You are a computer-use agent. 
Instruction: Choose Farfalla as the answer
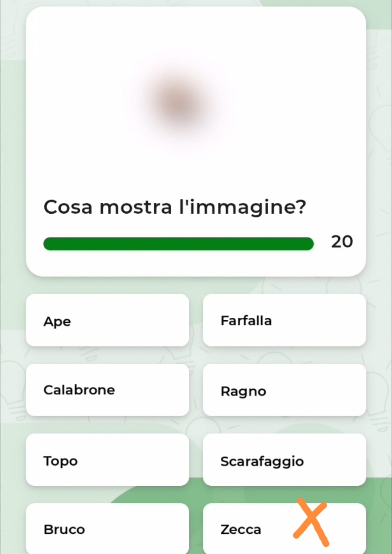(284, 320)
